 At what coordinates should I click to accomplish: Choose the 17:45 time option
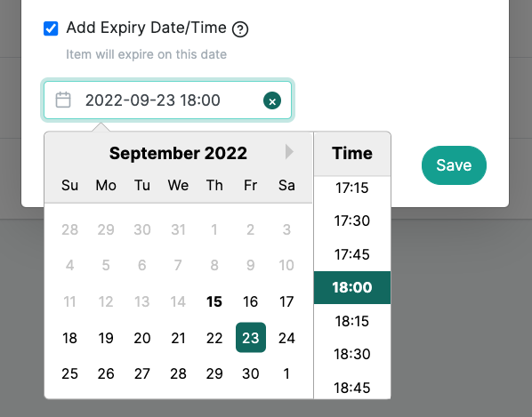(352, 254)
